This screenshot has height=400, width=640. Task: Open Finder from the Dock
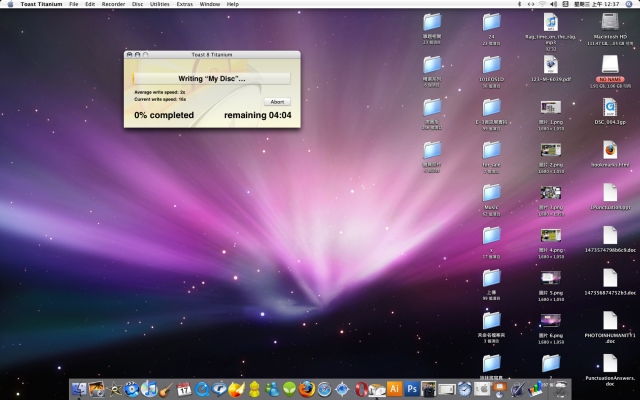click(79, 389)
